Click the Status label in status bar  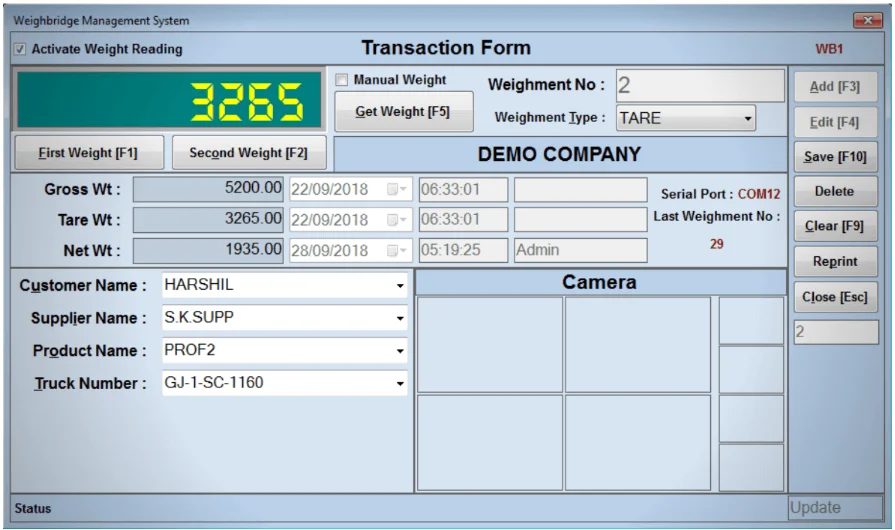[33, 508]
